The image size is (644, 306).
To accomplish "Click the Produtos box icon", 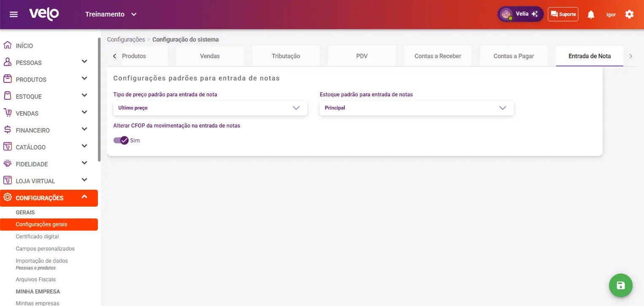I will [7, 79].
